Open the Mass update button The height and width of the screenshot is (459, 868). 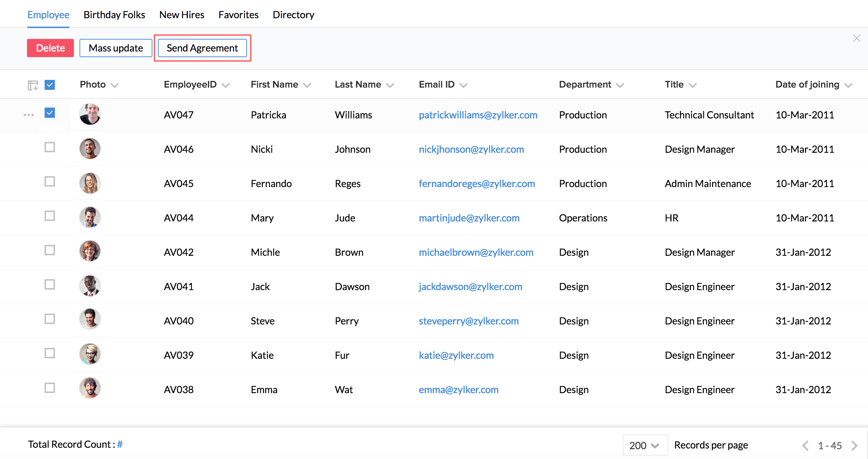tap(116, 48)
